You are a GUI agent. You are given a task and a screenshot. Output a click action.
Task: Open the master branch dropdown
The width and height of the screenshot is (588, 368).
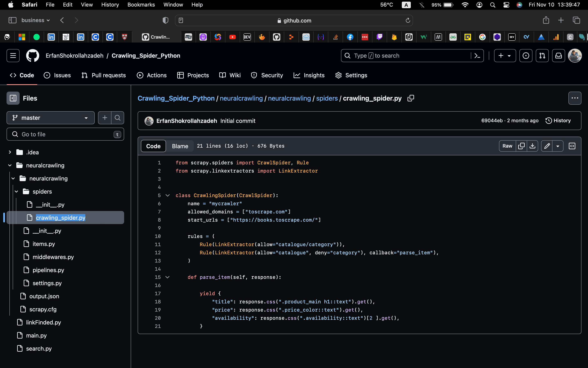[51, 118]
